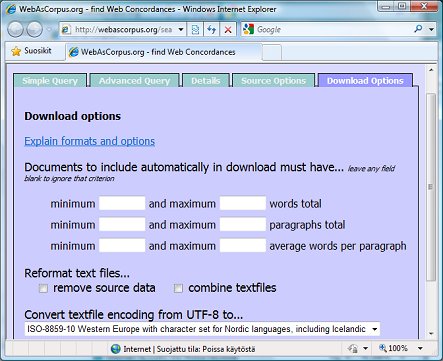Click minimum average words per paragraph field
The image size is (443, 361).
pos(122,245)
